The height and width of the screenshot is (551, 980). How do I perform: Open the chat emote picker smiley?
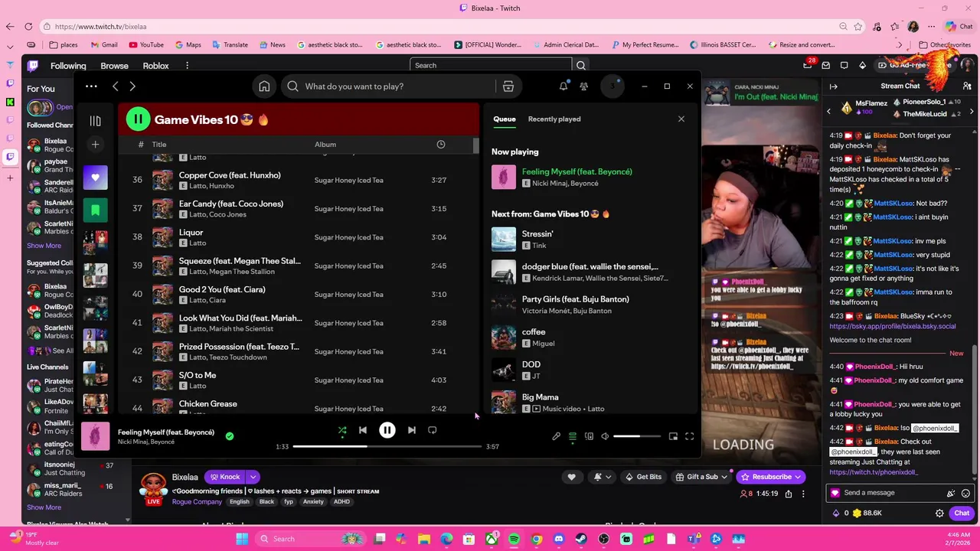(x=966, y=494)
